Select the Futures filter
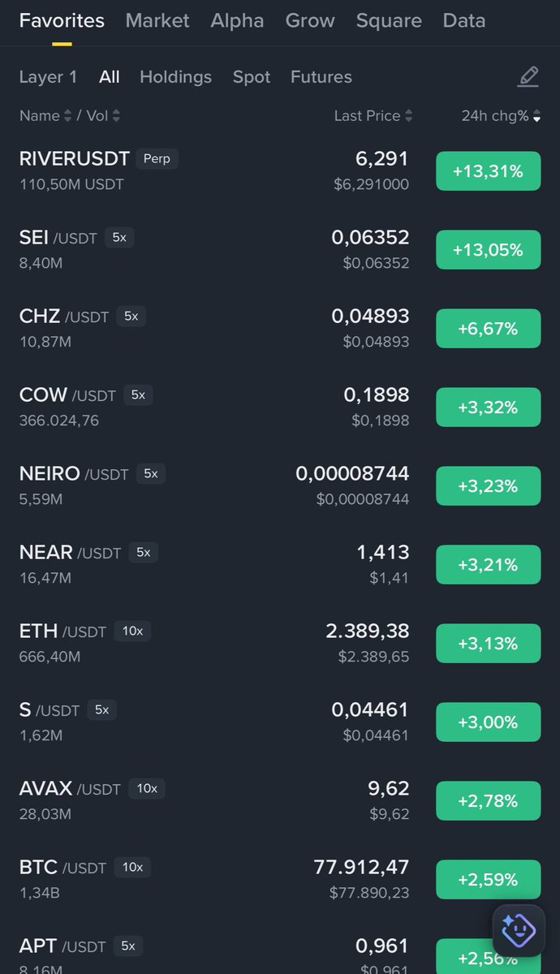 pyautogui.click(x=321, y=77)
